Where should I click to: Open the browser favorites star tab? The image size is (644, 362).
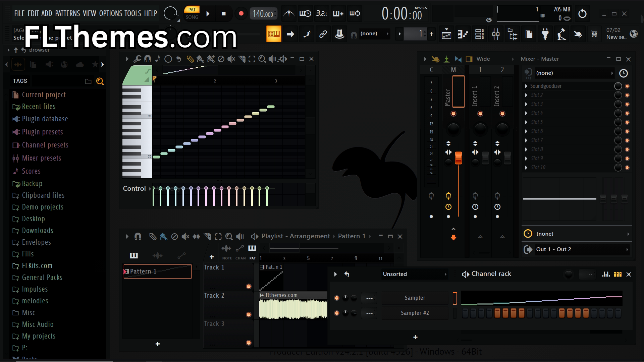tap(95, 64)
